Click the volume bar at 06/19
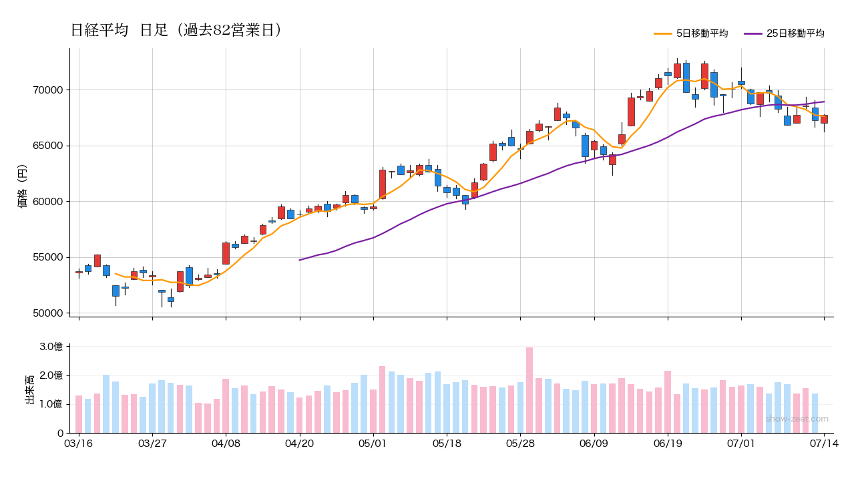Screen dimensions: 868x481 coord(668,402)
